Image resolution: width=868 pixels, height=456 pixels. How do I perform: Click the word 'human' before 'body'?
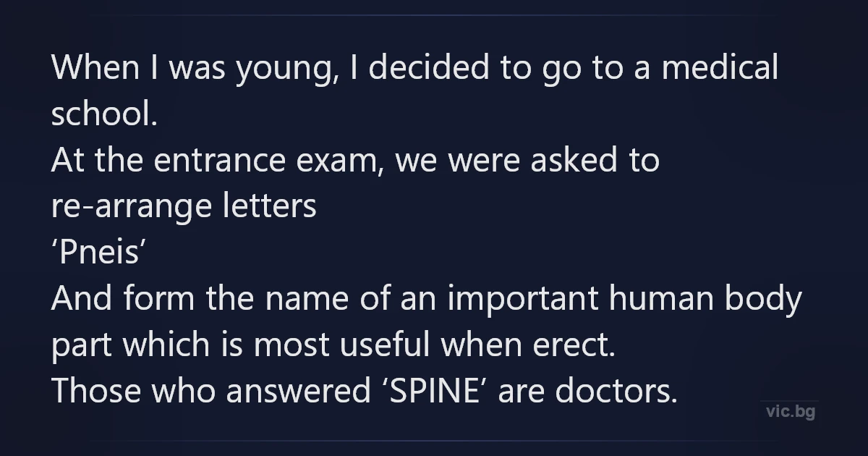click(672, 300)
